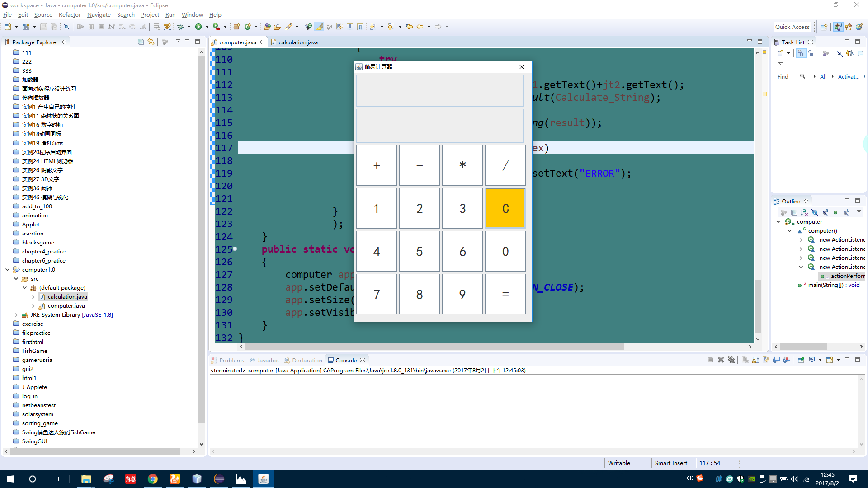Image resolution: width=868 pixels, height=488 pixels.
Task: Click the green Run button in the toolbar
Action: [198, 27]
